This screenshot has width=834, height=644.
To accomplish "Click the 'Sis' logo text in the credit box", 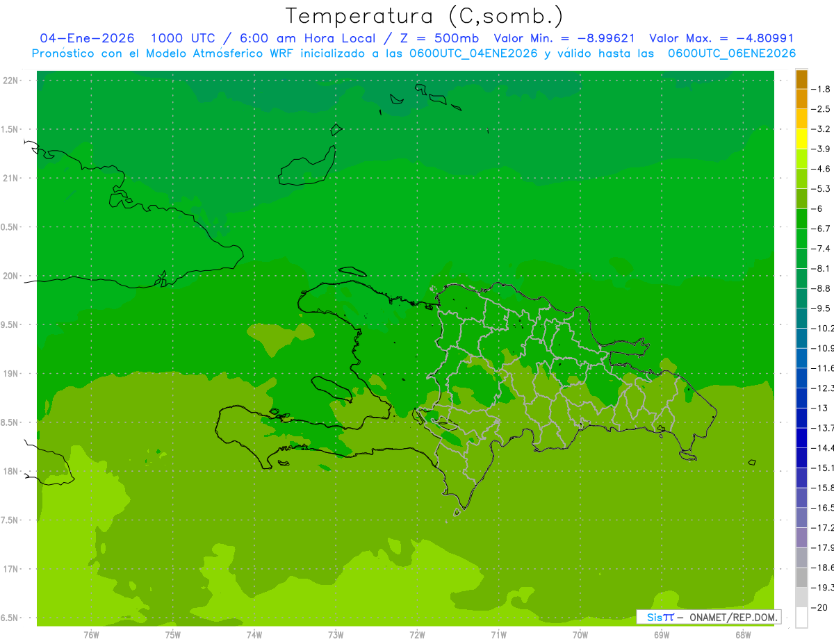I will click(x=655, y=617).
